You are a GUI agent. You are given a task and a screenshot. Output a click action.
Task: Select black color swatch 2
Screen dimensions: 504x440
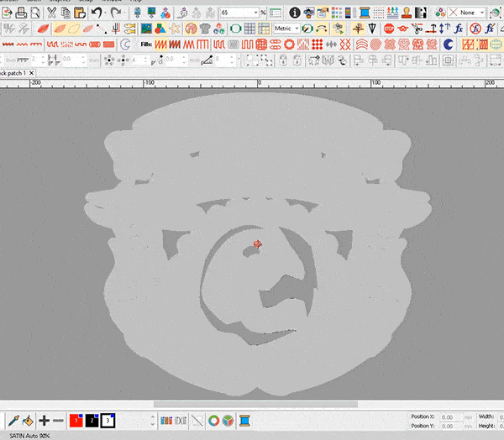(92, 421)
